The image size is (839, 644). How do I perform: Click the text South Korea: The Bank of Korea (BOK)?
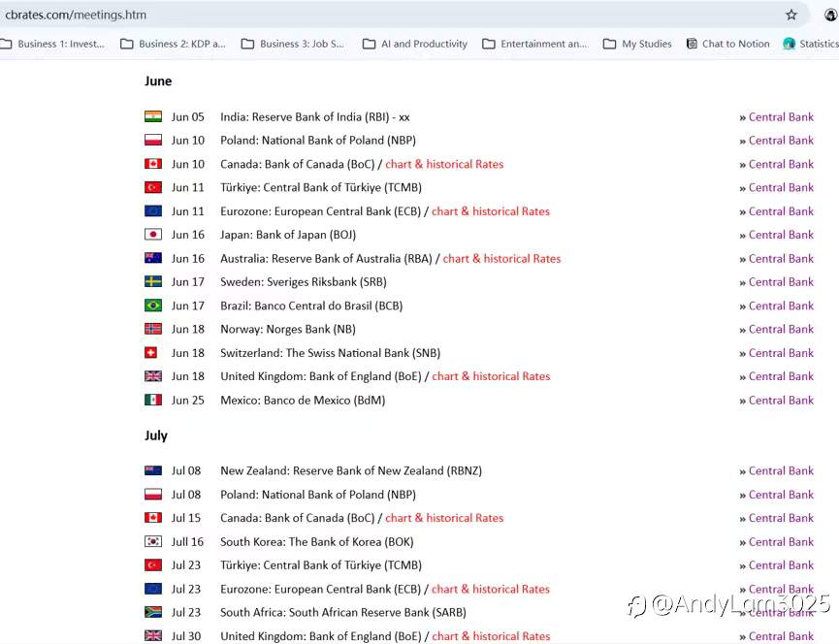(x=317, y=542)
